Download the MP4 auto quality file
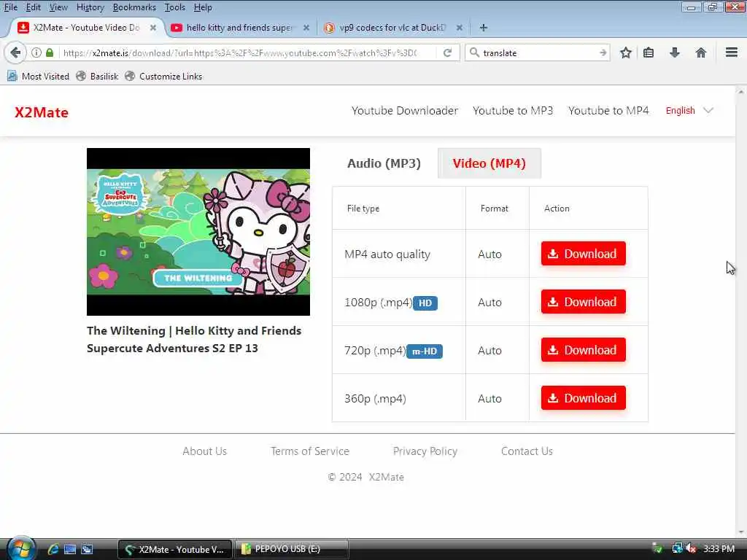Image resolution: width=747 pixels, height=560 pixels. point(583,253)
